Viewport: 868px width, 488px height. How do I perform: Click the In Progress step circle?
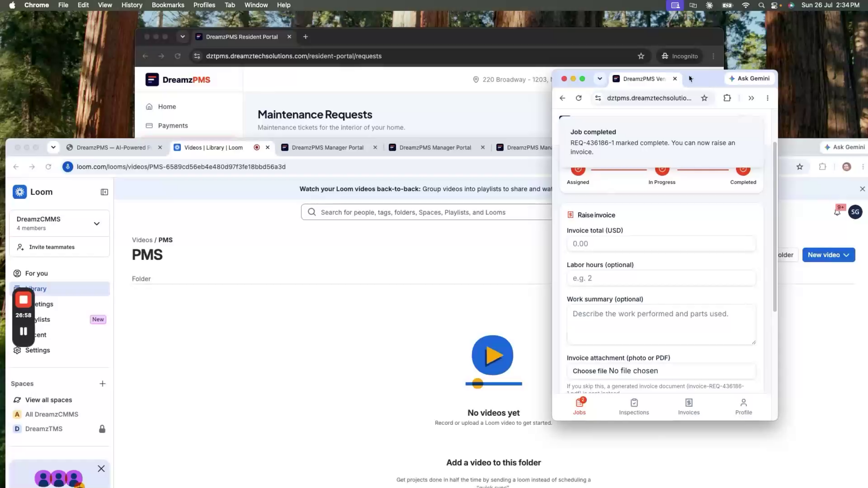(662, 169)
